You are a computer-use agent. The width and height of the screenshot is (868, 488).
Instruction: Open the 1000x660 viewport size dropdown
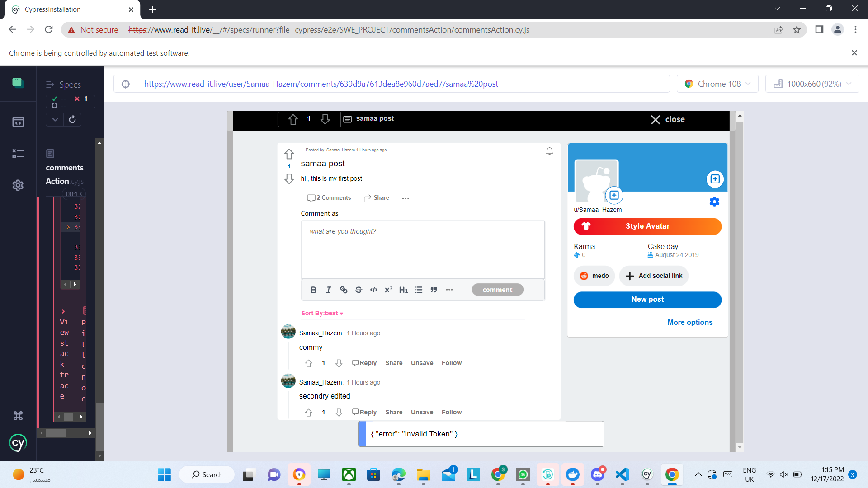coord(812,84)
